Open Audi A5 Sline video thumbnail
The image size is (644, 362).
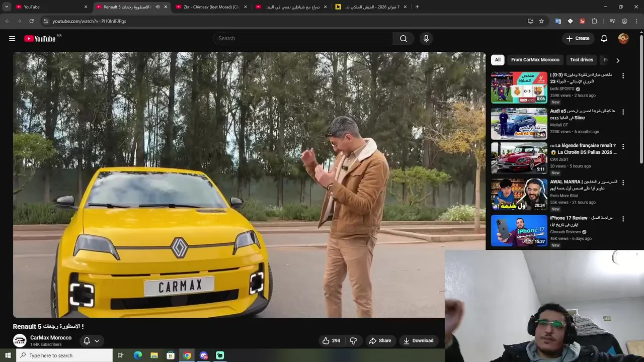tap(519, 124)
